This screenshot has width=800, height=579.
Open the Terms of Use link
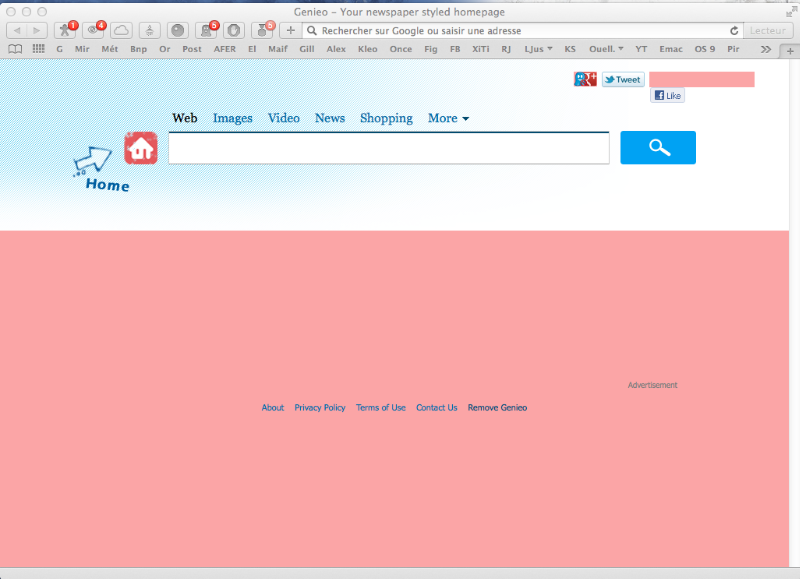(381, 408)
